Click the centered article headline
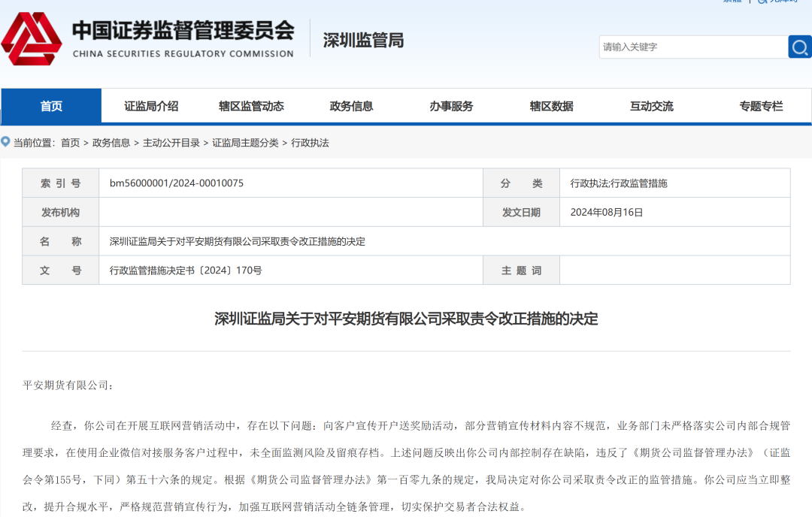Viewport: 812px width, 517px height. point(406,319)
